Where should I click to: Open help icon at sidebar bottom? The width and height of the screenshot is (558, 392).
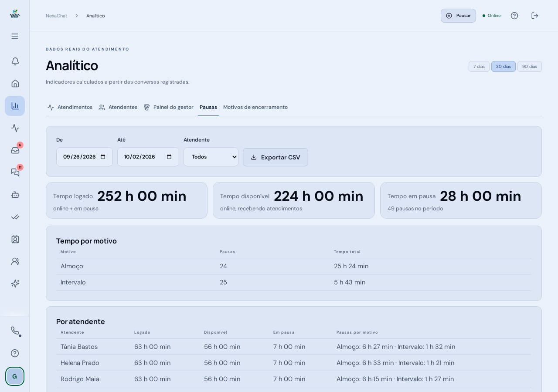pos(15,353)
